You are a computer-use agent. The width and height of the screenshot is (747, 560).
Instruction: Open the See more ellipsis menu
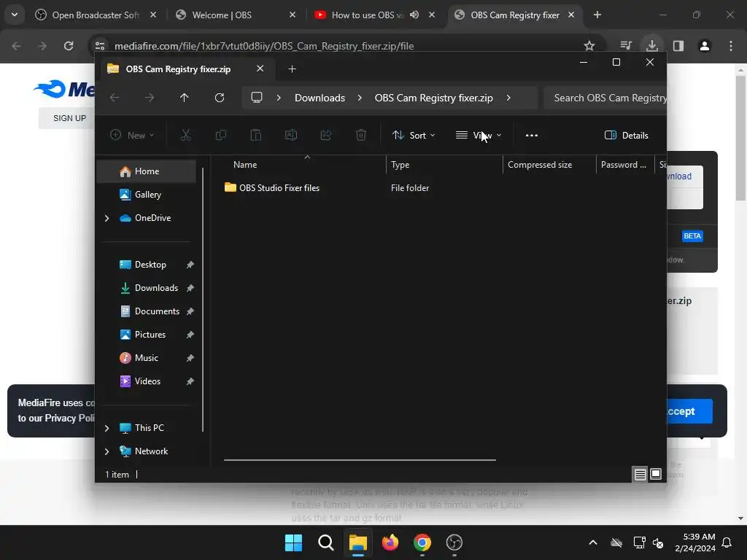coord(532,135)
